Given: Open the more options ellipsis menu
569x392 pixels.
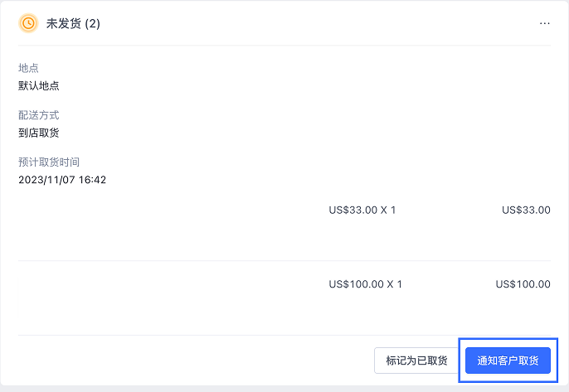Looking at the screenshot, I should (544, 23).
